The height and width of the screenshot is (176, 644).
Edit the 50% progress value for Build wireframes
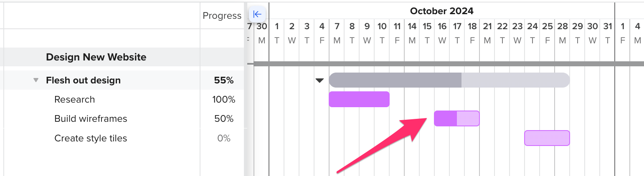(223, 119)
